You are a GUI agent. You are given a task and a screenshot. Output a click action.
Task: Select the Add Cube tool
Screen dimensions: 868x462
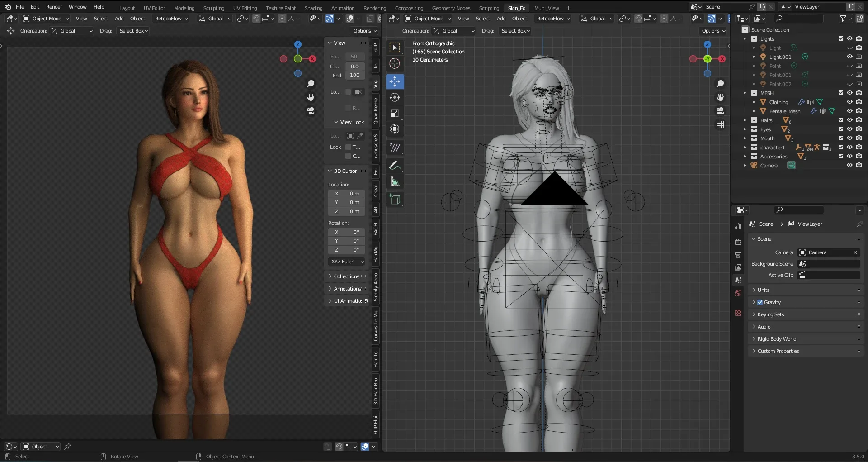(395, 200)
